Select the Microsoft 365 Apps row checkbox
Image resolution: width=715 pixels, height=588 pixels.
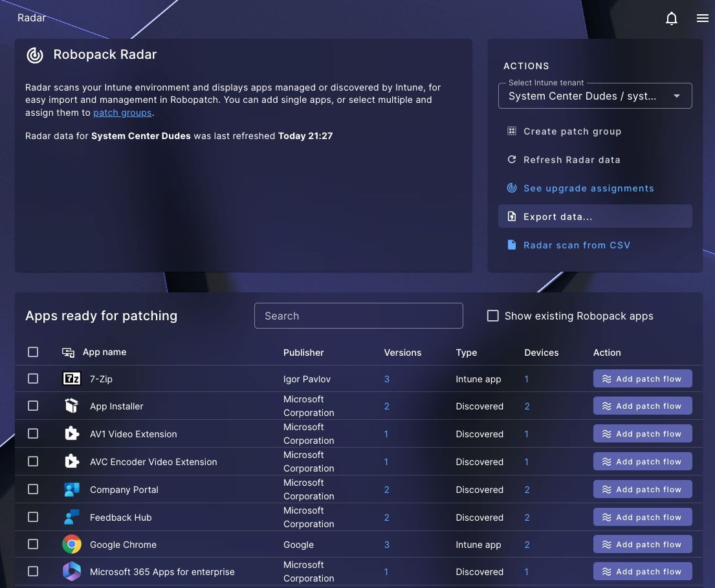pos(33,571)
